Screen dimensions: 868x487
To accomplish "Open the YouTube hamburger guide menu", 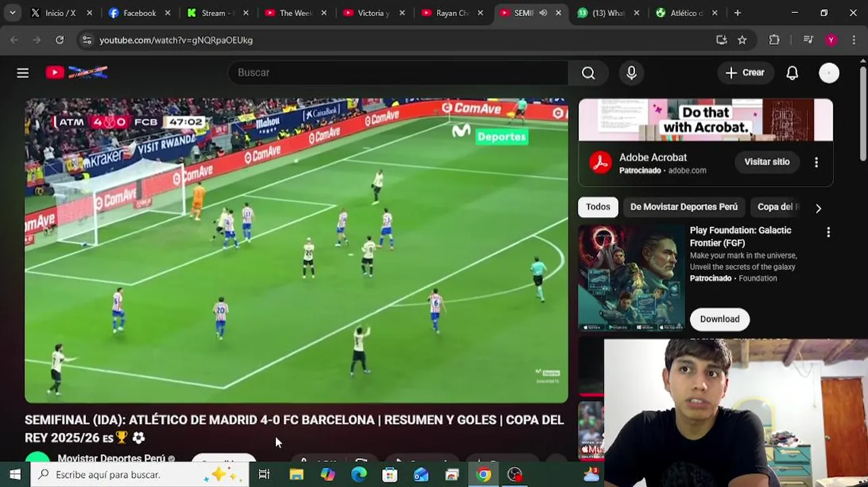I will click(x=23, y=72).
